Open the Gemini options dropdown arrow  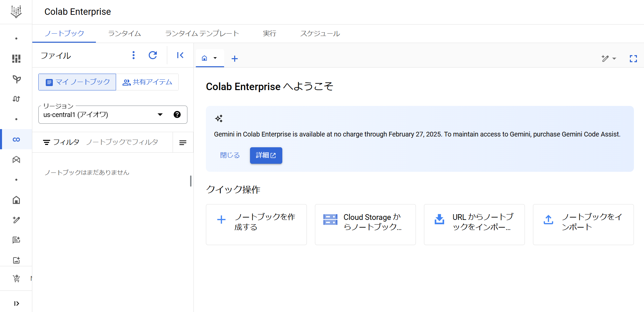[615, 58]
